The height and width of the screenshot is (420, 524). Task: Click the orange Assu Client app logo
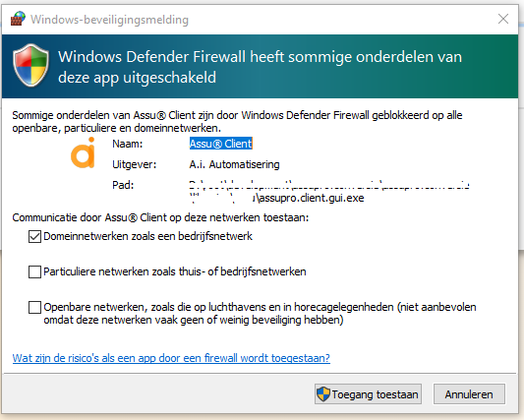tap(83, 152)
